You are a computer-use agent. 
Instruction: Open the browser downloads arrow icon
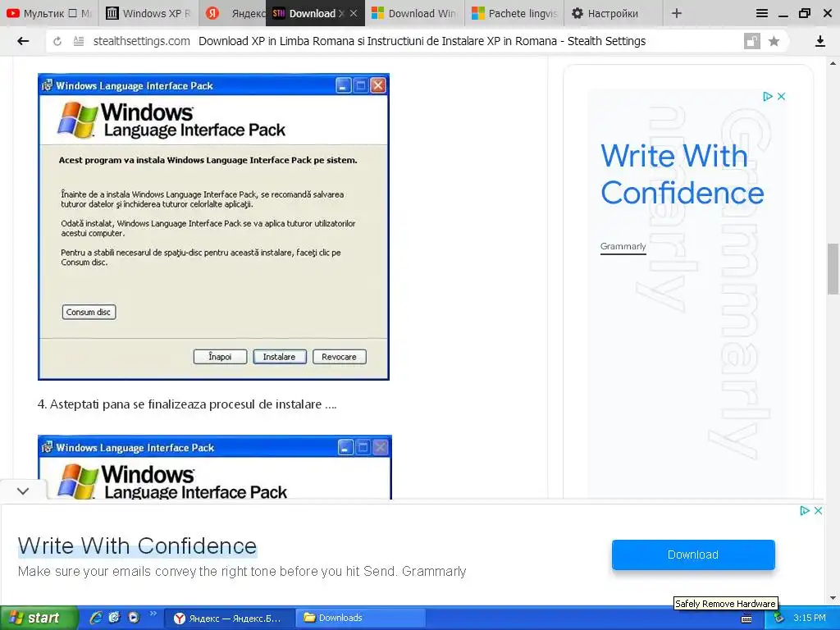coord(819,41)
